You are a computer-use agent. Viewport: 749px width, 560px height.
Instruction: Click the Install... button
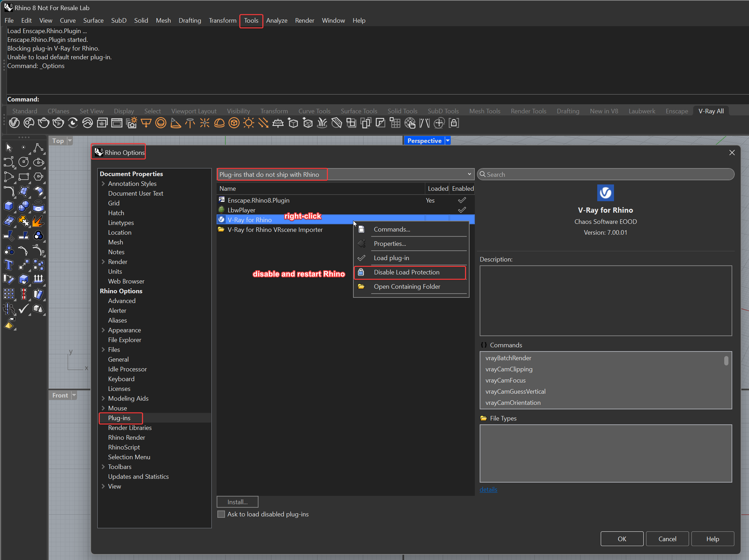pos(238,502)
